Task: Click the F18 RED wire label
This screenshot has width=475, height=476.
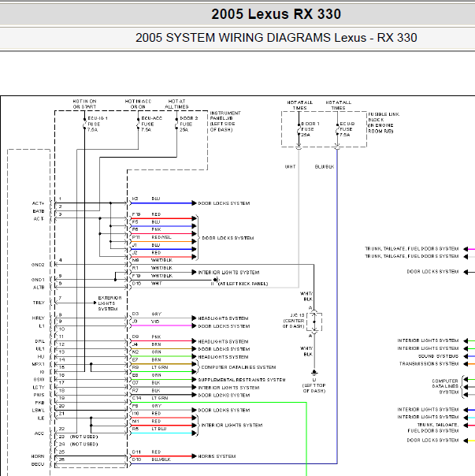Action: [147, 214]
